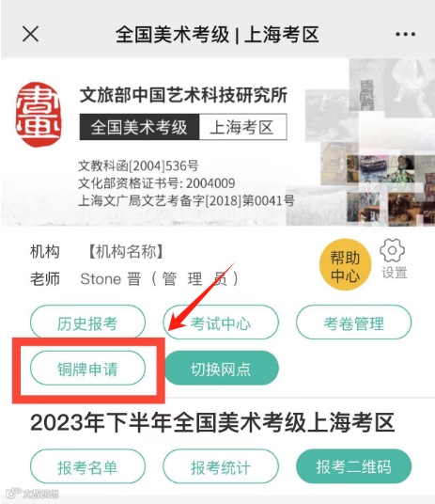Open the three-dot more options menu

tap(405, 34)
